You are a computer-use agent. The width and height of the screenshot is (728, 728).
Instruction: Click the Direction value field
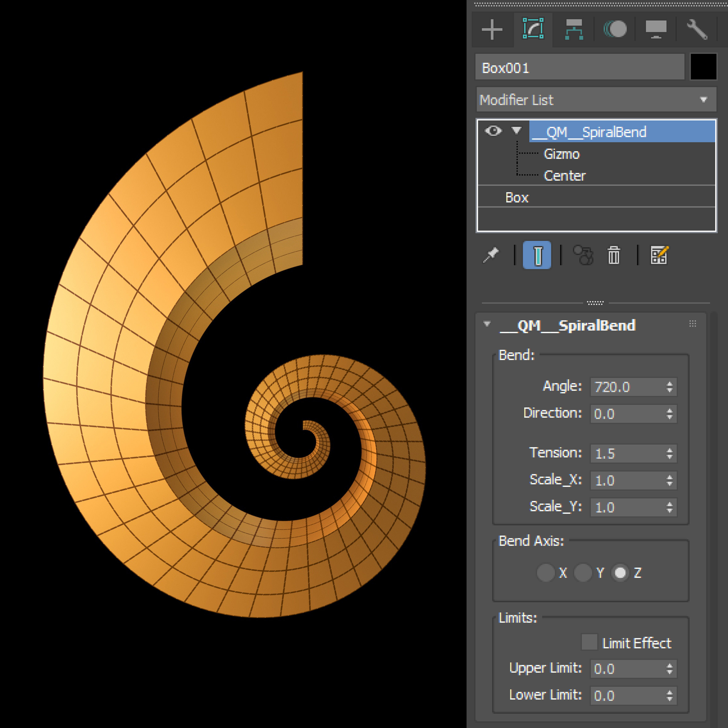tap(627, 414)
